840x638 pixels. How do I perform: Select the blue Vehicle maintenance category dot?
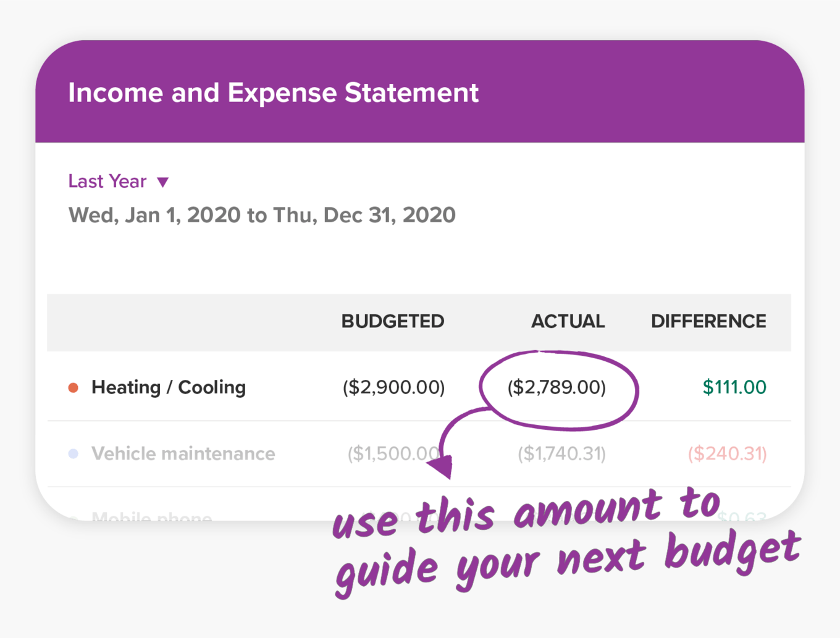[x=74, y=453]
